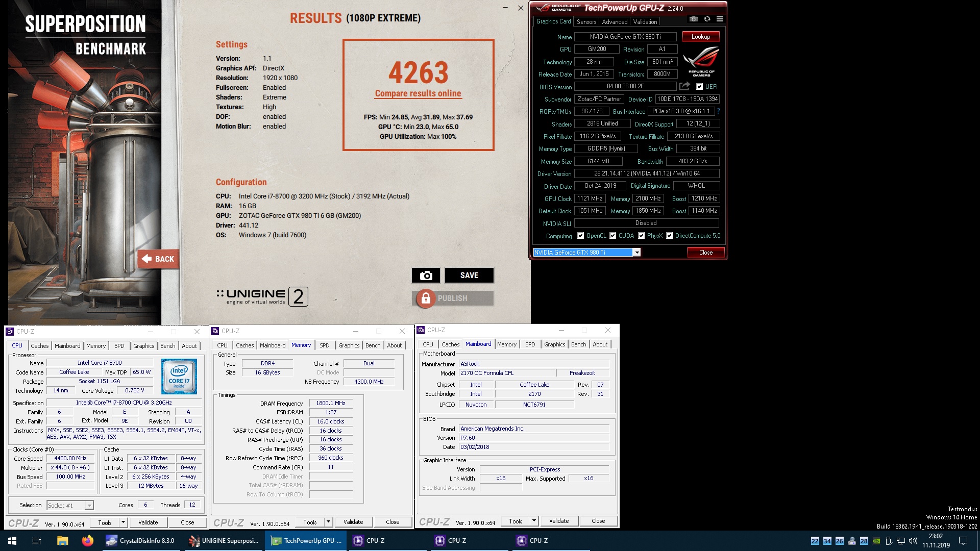The width and height of the screenshot is (980, 551).
Task: Click the GPU-Z Name field NVIDIA GeForce GTX 980 Ti
Action: [x=625, y=37]
